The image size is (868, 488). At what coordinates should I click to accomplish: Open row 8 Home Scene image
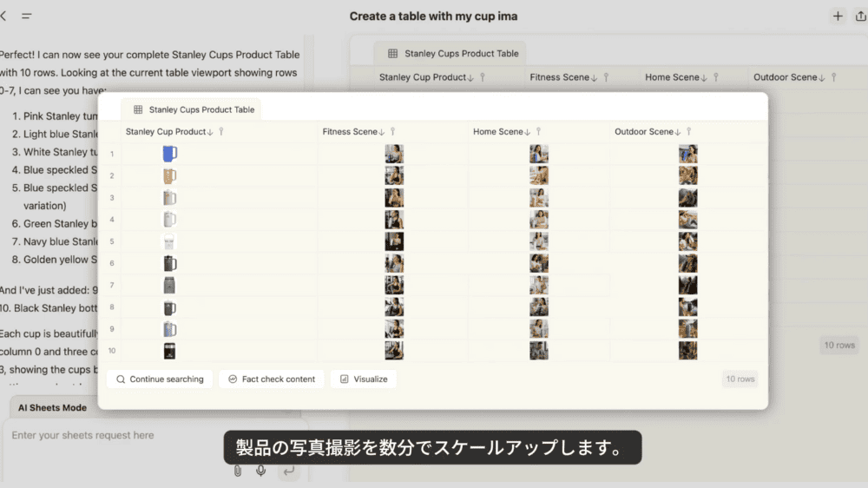[x=539, y=307]
